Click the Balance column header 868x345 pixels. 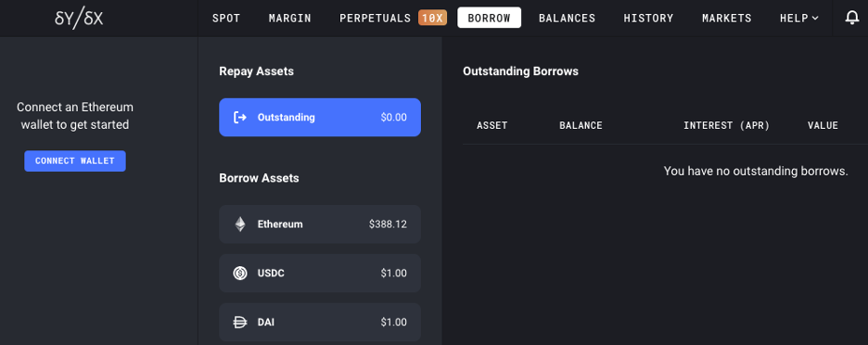[x=581, y=126]
